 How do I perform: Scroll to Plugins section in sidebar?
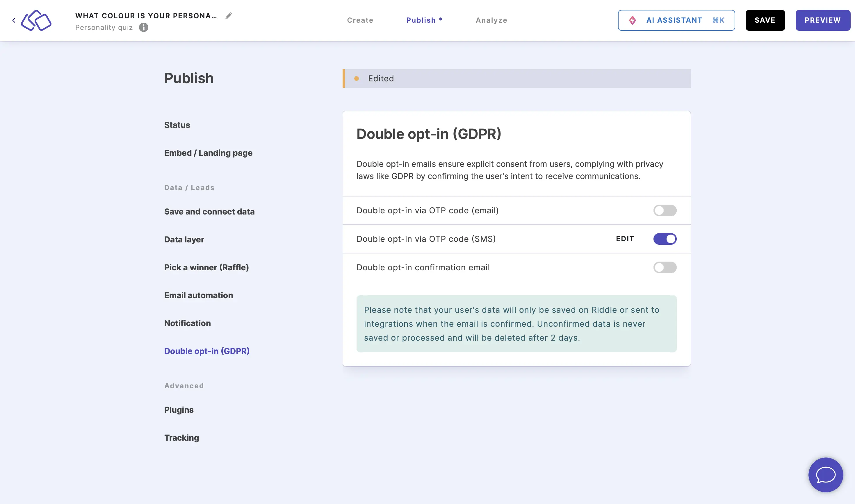pyautogui.click(x=179, y=410)
